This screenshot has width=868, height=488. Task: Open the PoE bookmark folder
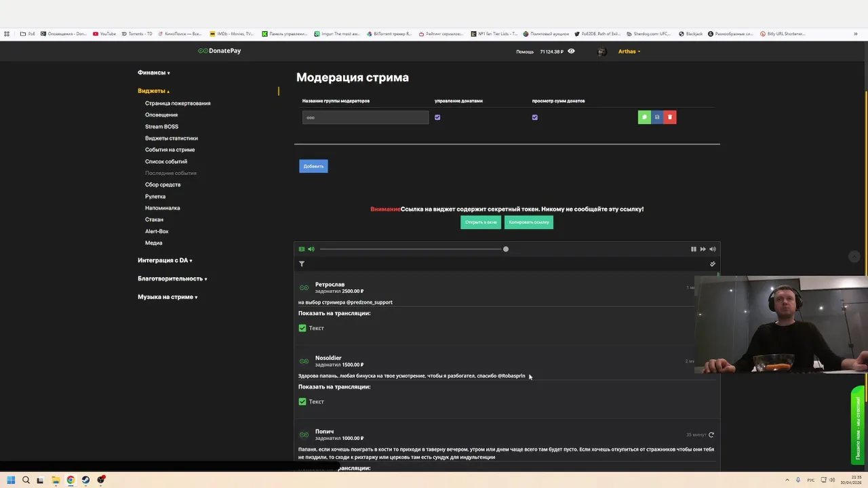[28, 34]
